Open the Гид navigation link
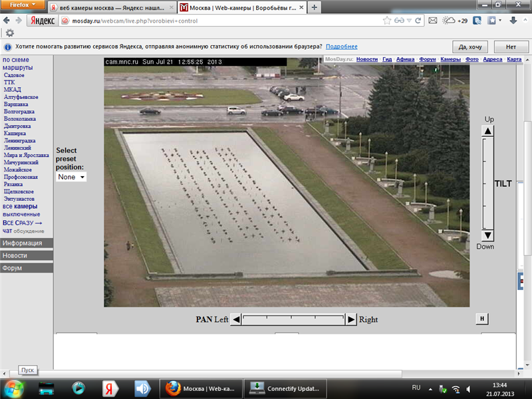The image size is (532, 399). (x=387, y=59)
